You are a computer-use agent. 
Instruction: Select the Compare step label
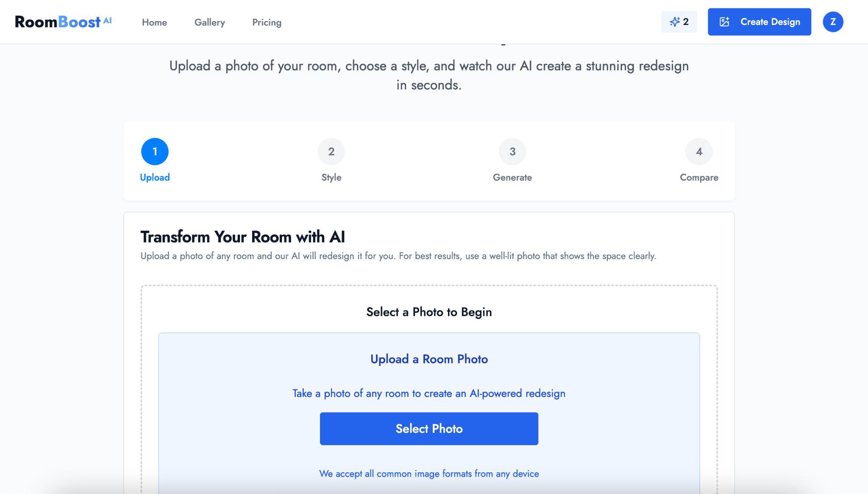pyautogui.click(x=699, y=177)
